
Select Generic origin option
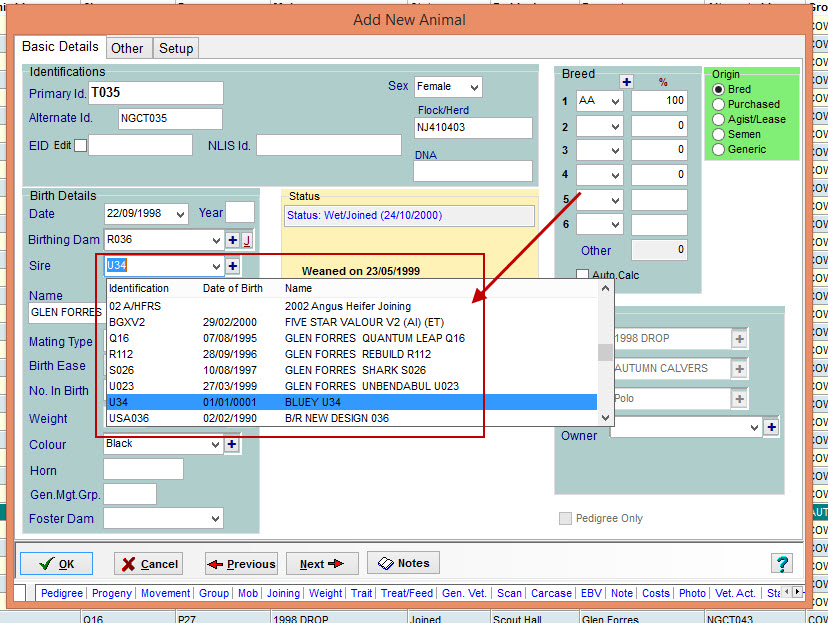(718, 149)
